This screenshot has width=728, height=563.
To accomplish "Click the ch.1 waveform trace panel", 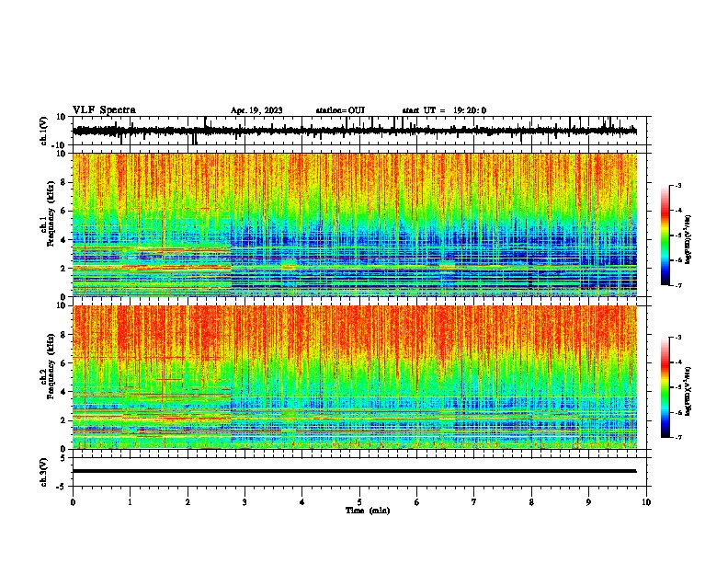I will pyautogui.click(x=361, y=131).
